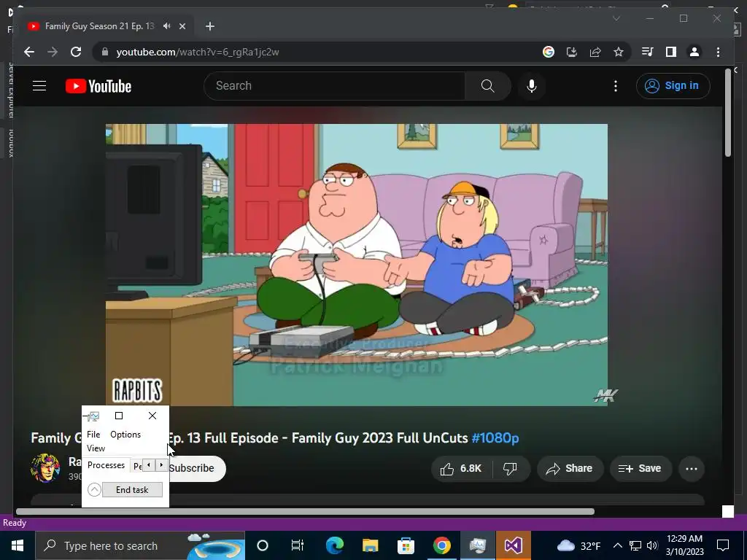This screenshot has width=747, height=560.
Task: Switch to Chrome on the taskbar
Action: 441,545
